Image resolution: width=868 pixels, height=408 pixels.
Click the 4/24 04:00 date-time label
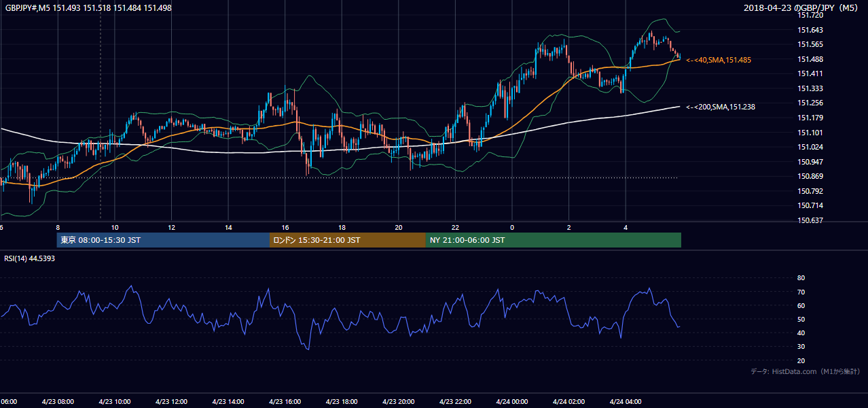[626, 401]
